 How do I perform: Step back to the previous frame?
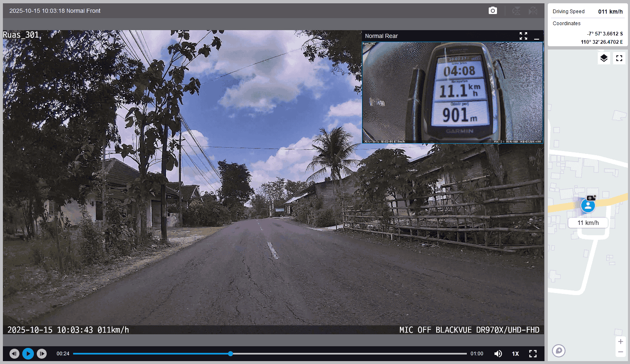[x=14, y=354]
